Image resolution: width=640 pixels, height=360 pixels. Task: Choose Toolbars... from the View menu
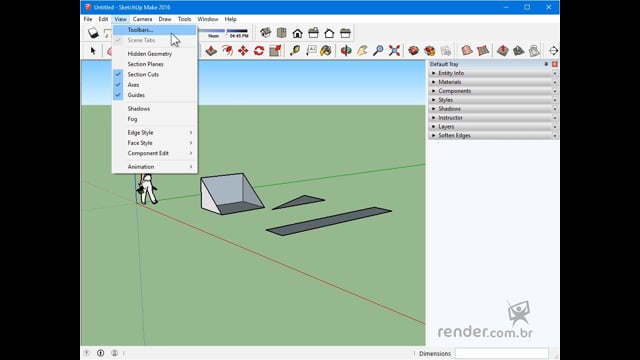(x=155, y=30)
